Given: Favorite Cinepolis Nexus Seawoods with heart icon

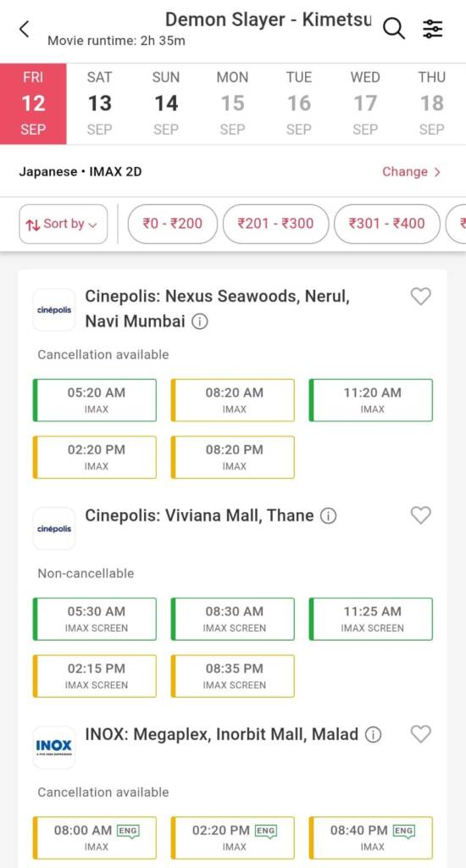Looking at the screenshot, I should pos(420,297).
